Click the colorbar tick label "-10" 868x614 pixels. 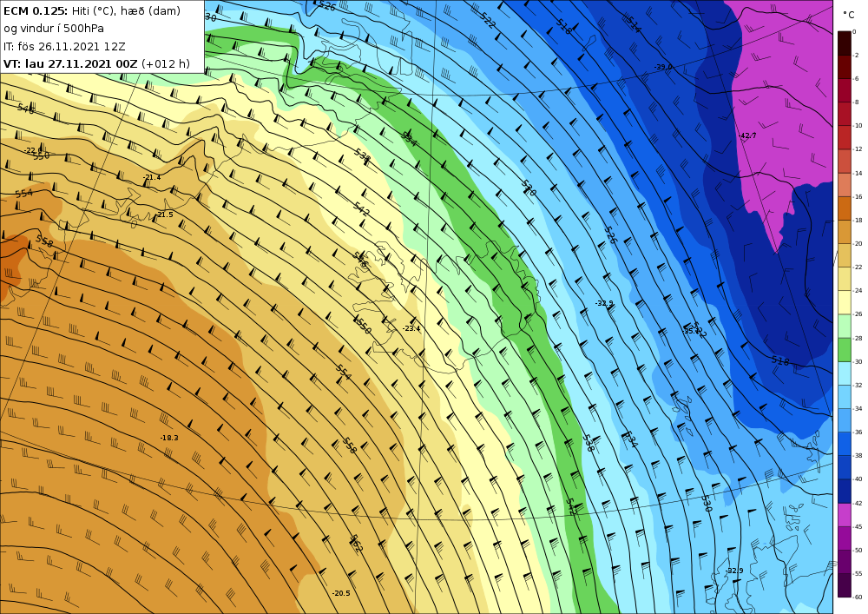click(x=858, y=126)
